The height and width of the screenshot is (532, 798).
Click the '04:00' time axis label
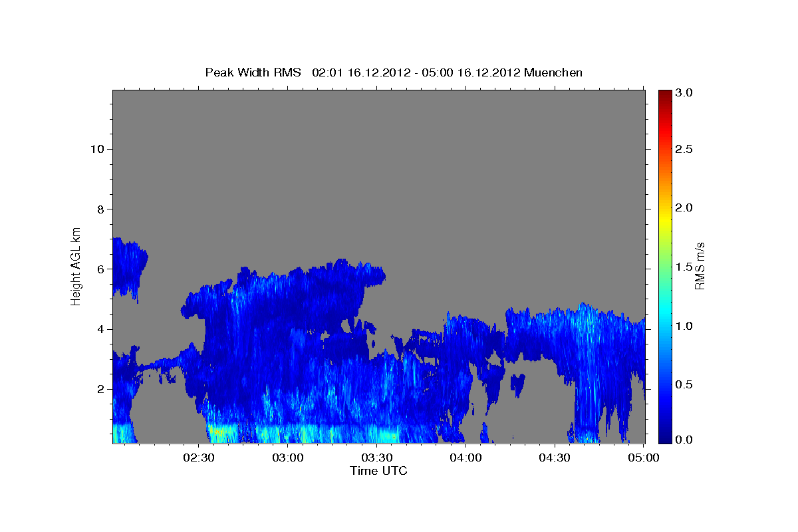pos(465,458)
